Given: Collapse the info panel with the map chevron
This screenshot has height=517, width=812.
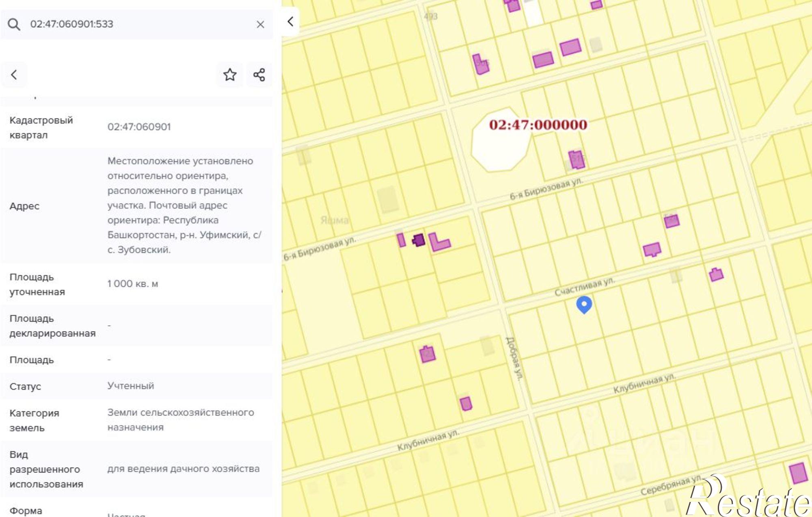Looking at the screenshot, I should (290, 22).
